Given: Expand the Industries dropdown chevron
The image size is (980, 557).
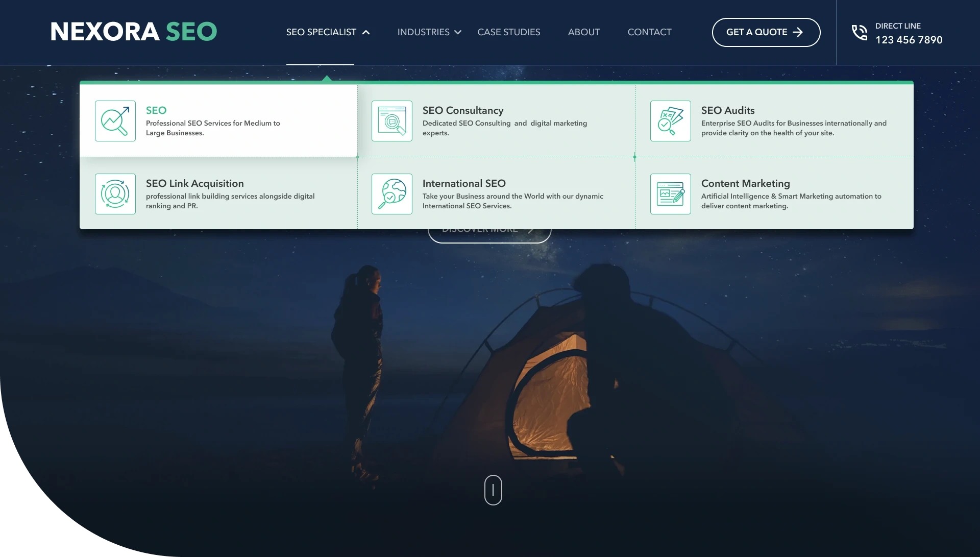Looking at the screenshot, I should tap(458, 32).
